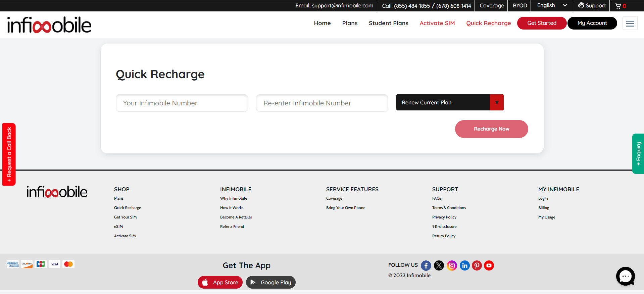Image resolution: width=644 pixels, height=294 pixels.
Task: Focus the Your Infimobile Number field
Action: [182, 103]
